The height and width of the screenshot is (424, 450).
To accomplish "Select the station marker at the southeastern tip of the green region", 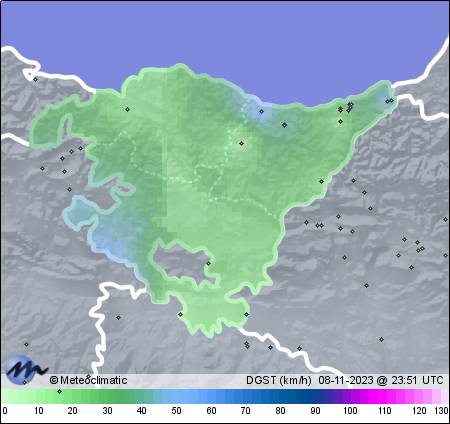I will click(x=246, y=314).
